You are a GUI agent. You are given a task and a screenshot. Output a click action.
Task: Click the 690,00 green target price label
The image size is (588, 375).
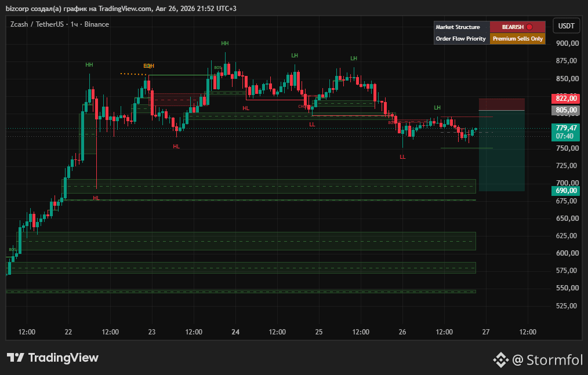click(x=566, y=191)
